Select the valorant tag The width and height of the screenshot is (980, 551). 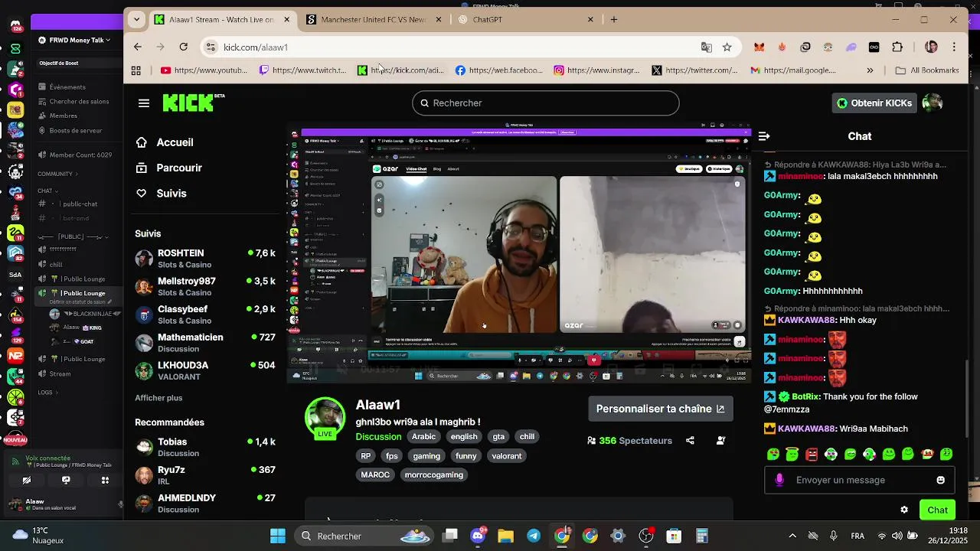[x=507, y=455]
